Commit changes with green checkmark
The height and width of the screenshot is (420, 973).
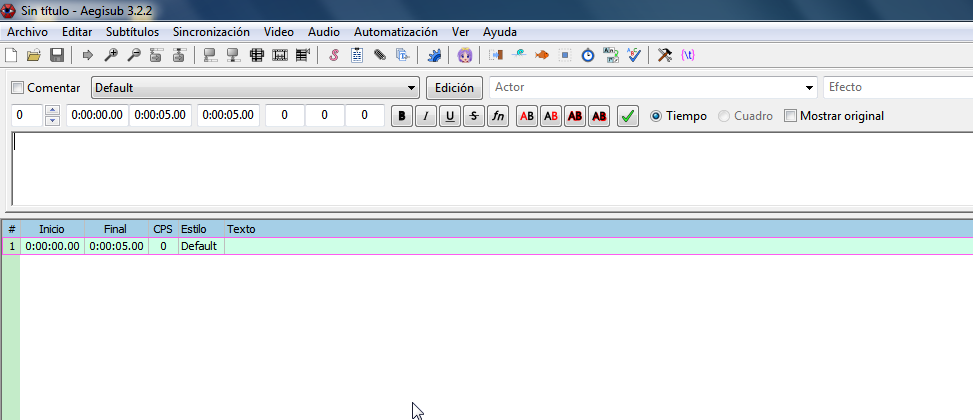pos(628,116)
